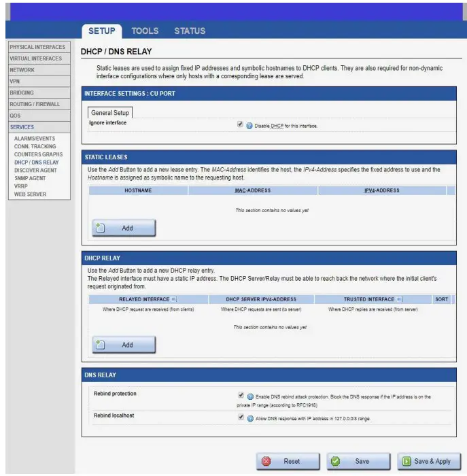Click the Save button
The image size is (467, 476).
pos(358,461)
